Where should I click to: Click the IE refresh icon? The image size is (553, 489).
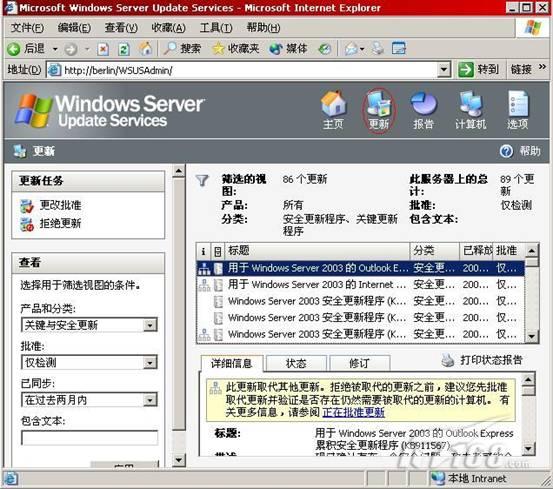[x=123, y=49]
